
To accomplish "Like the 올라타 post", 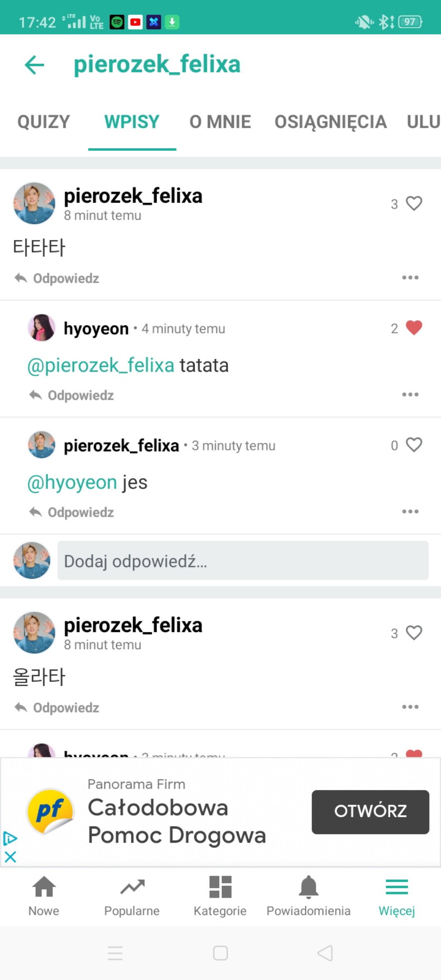I will pyautogui.click(x=414, y=633).
